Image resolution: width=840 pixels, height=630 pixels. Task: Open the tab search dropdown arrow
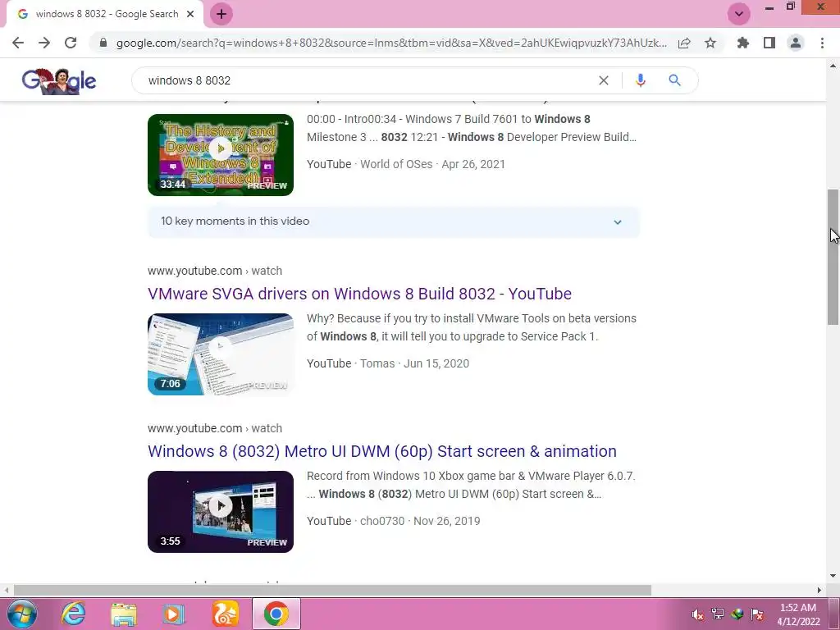pos(739,14)
